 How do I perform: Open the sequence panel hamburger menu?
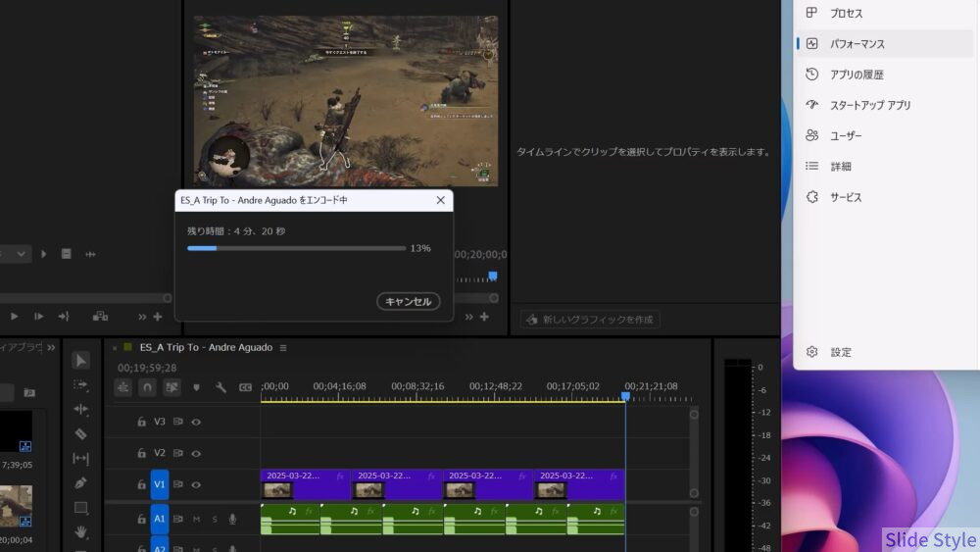pos(283,348)
